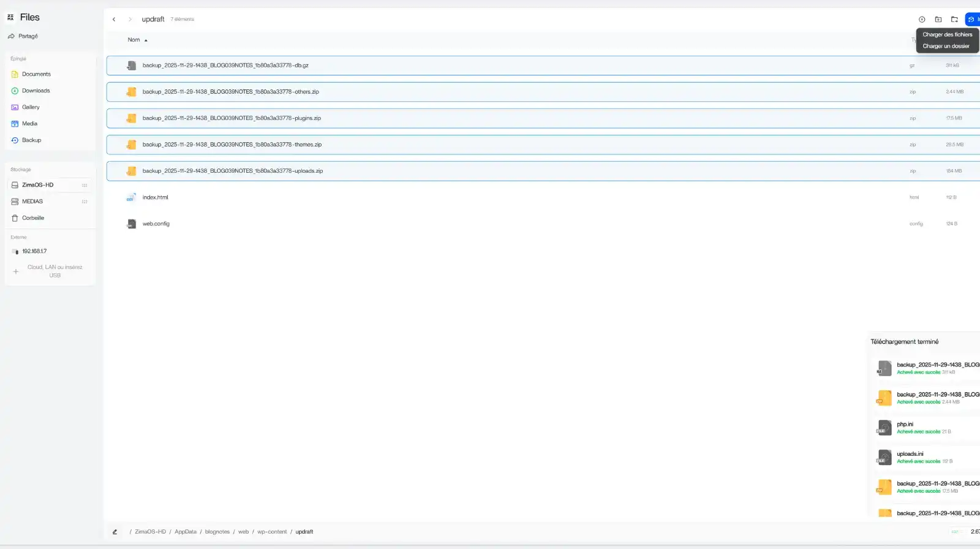This screenshot has width=980, height=549.
Task: Open the 192.168.1.7 external location
Action: point(34,251)
